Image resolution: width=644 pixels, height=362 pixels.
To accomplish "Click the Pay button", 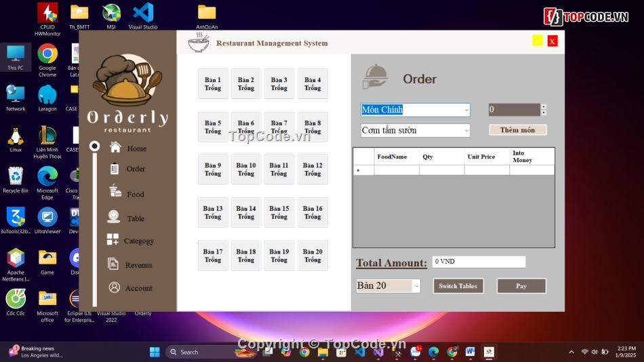I will [x=521, y=286].
